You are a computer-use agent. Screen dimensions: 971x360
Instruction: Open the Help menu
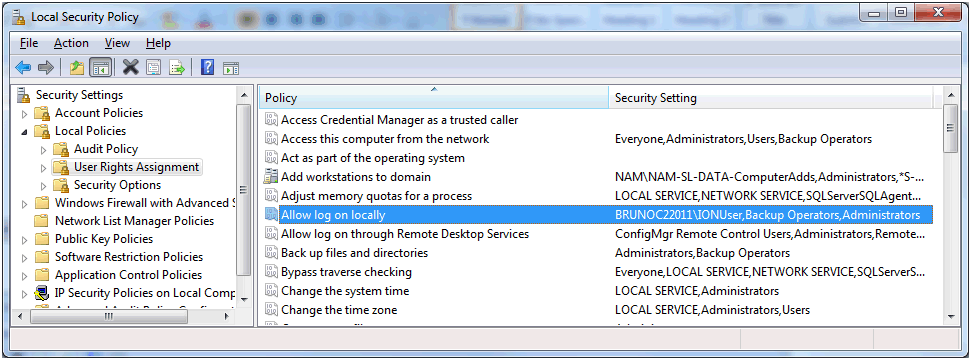click(159, 43)
